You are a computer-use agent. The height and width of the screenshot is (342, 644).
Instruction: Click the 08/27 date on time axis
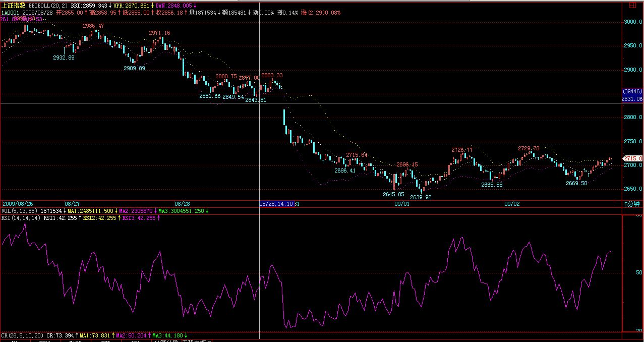tap(72, 204)
